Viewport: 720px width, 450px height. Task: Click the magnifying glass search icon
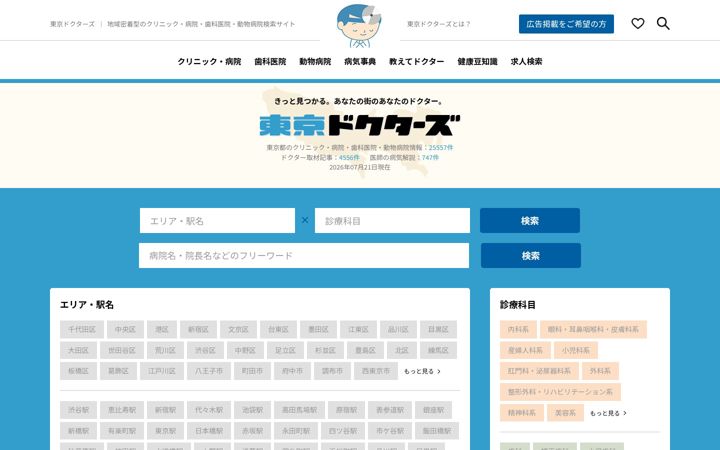point(663,23)
